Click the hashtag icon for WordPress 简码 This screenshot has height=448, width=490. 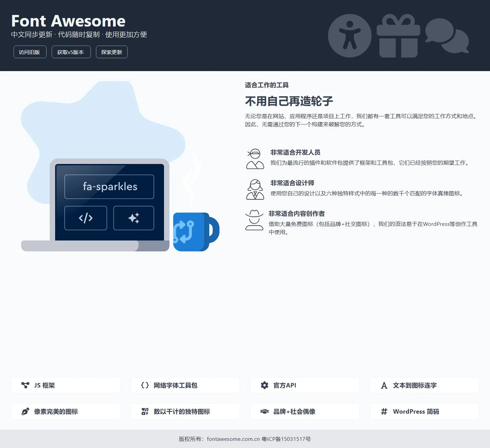(384, 412)
